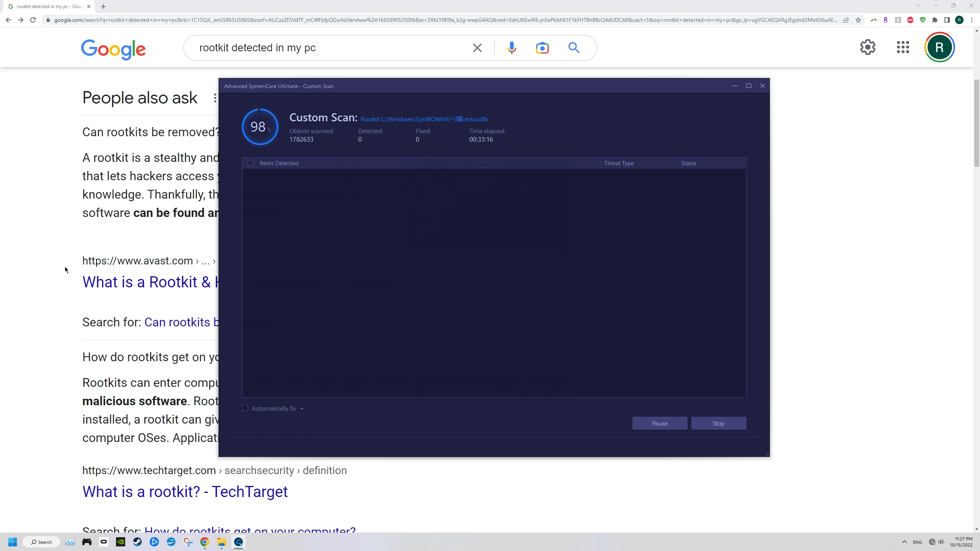
Task: Click the Google search input field
Action: tap(329, 48)
